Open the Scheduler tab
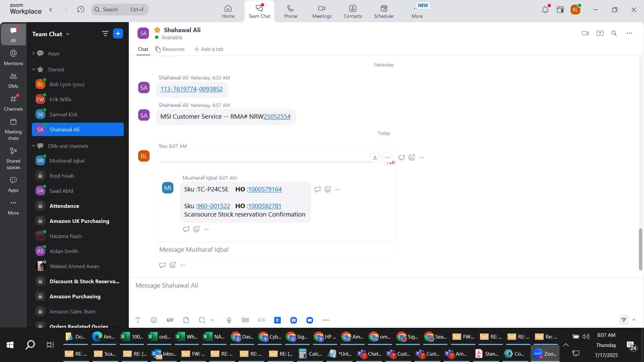This screenshot has height=362, width=644. coord(384,11)
